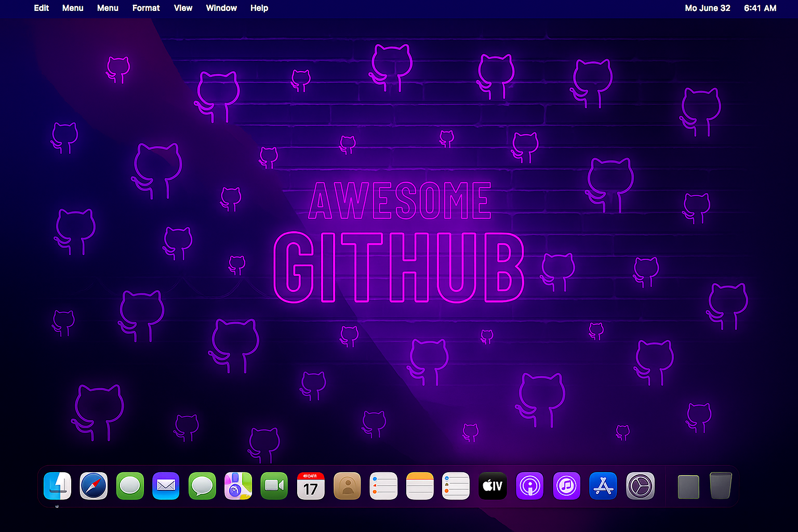798x532 pixels.
Task: Open the gray System Preferences icon
Action: [x=640, y=486]
